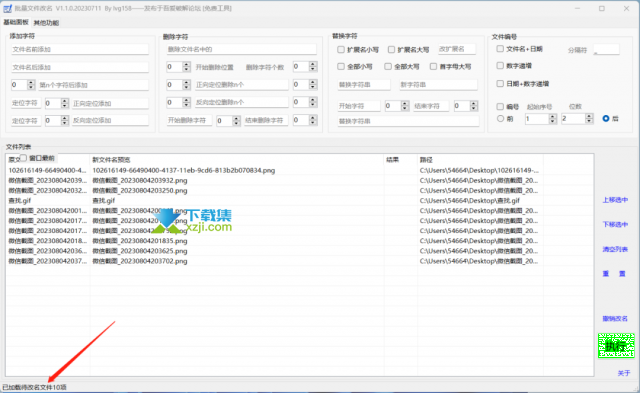Click the 开始字符 field in 替换字符
640x393 pixels.
(x=359, y=106)
